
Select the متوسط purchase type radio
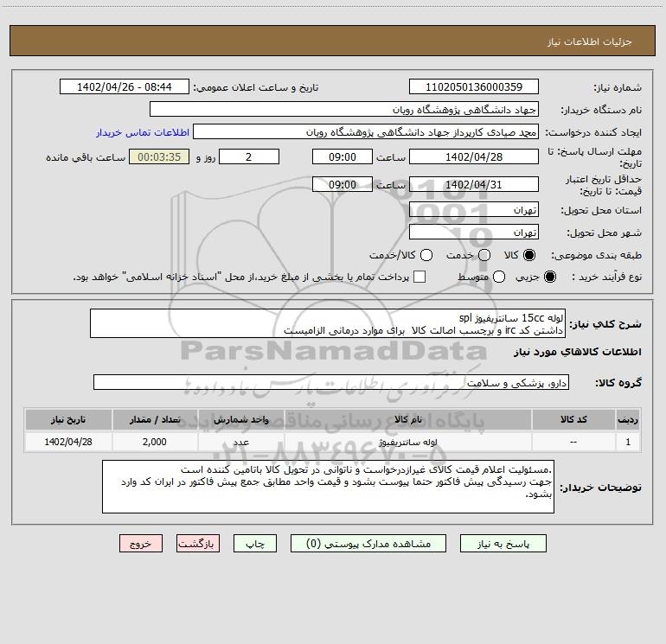coord(499,277)
